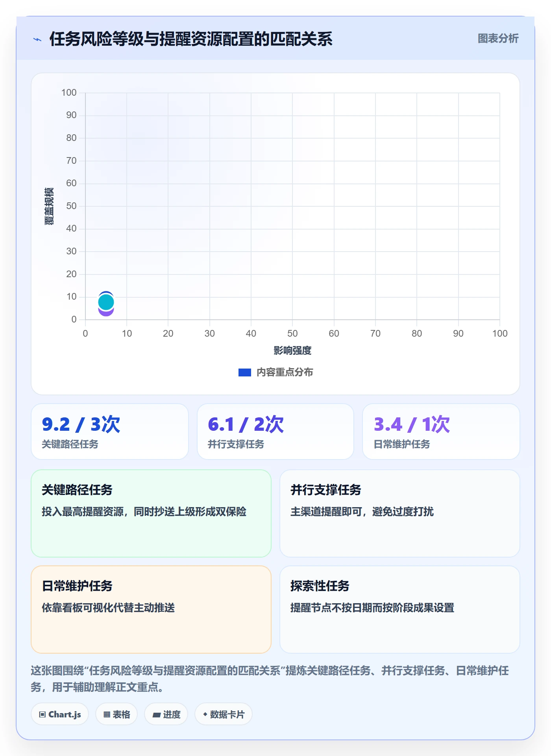The width and height of the screenshot is (551, 756).
Task: Select the 9.2 / 3次 stat card
Action: coord(110,432)
